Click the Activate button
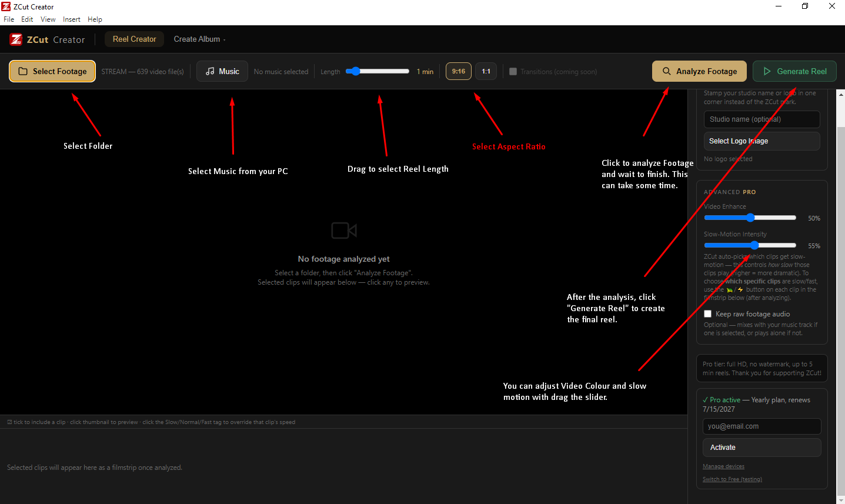This screenshot has height=504, width=845. click(x=761, y=448)
